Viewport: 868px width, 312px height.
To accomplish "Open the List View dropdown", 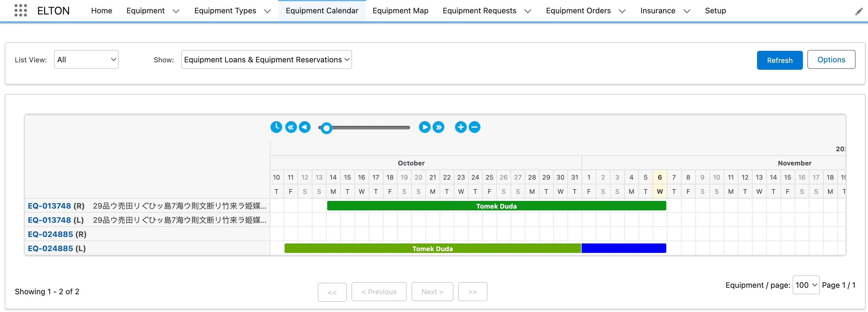I will pyautogui.click(x=86, y=60).
